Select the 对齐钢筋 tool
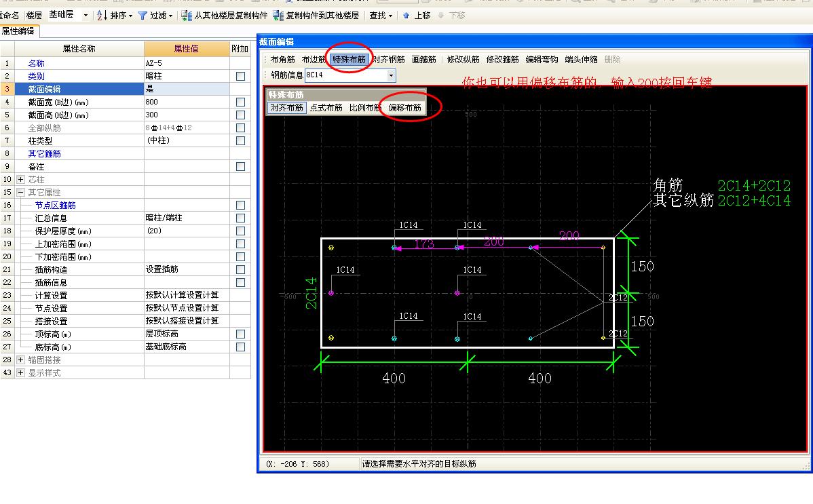The width and height of the screenshot is (813, 504). coord(389,60)
